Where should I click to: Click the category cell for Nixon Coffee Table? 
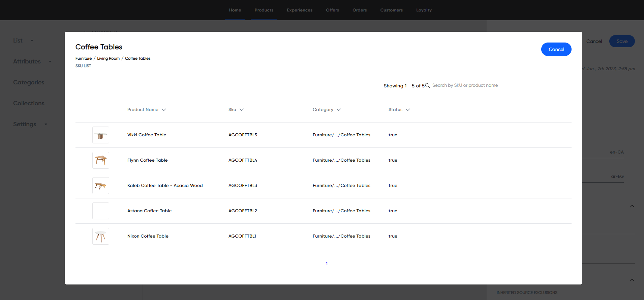tap(341, 236)
